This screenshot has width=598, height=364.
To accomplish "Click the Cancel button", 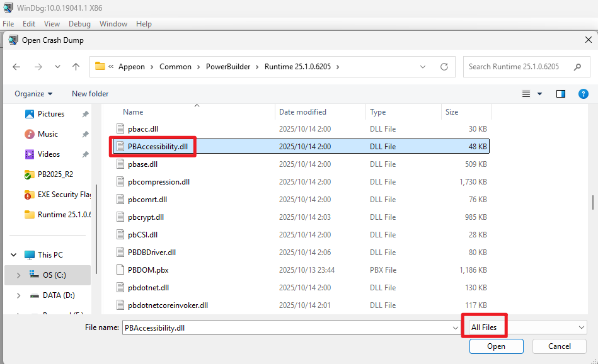I will point(559,346).
